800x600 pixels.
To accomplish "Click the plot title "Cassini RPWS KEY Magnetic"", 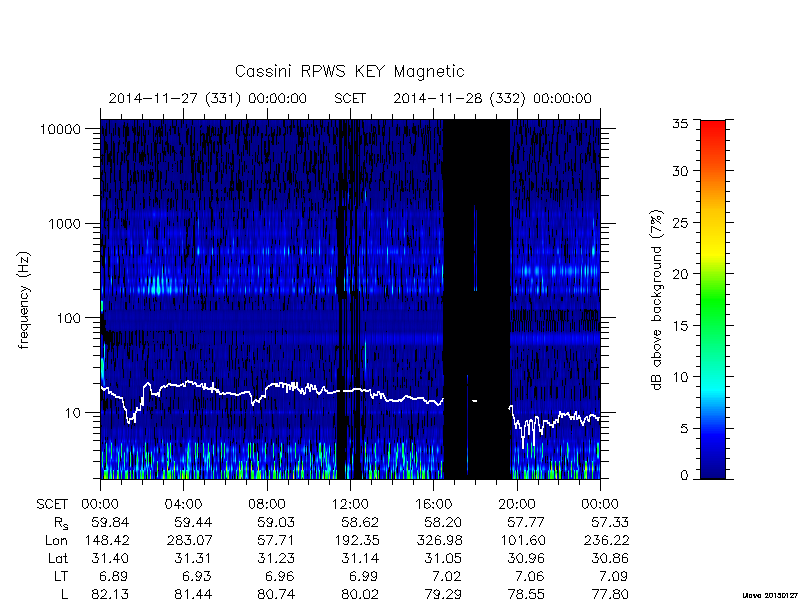I will (x=349, y=71).
